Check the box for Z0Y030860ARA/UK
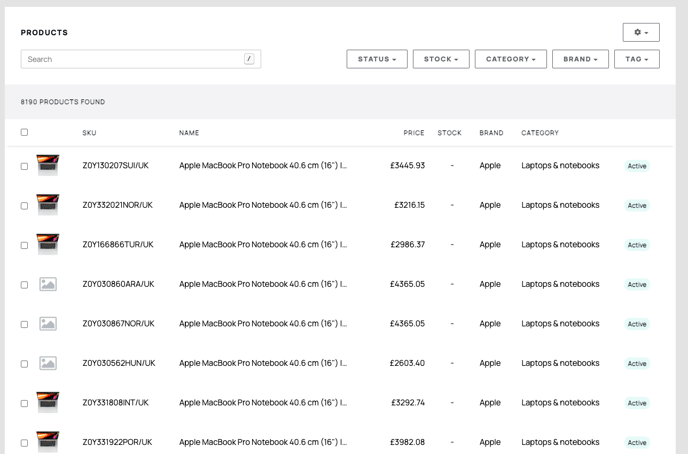The height and width of the screenshot is (454, 688). (x=24, y=285)
